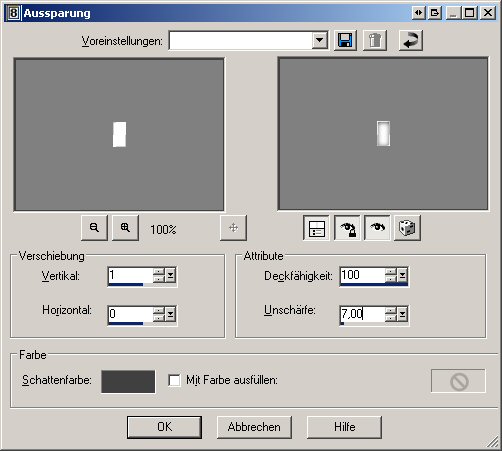
Task: Pick a new Schattenfarbe color swatch
Action: (128, 381)
